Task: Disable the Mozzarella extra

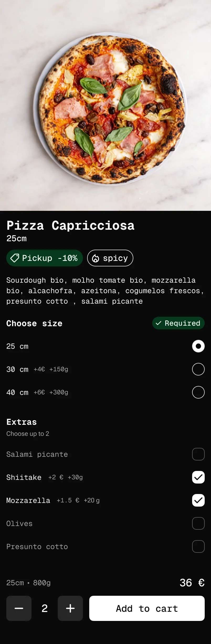Action: point(198,500)
